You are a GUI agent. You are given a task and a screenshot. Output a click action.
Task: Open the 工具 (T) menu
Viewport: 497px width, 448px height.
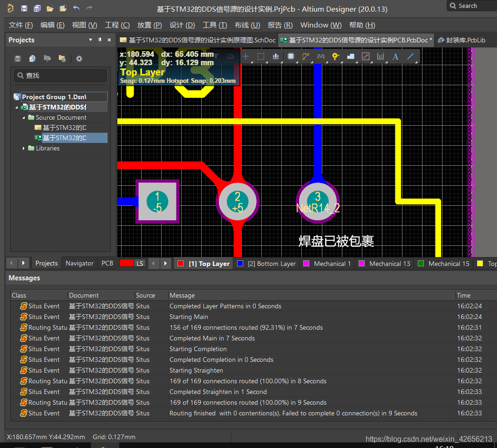[215, 25]
